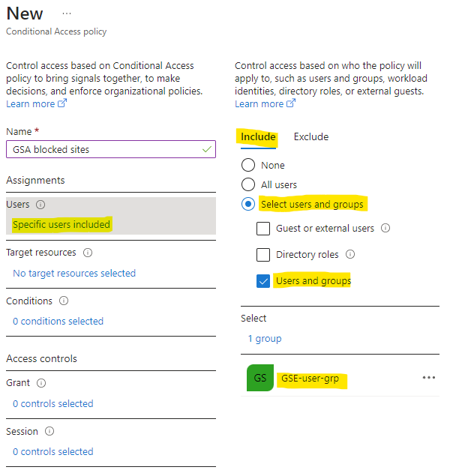Select the All users radio option
Screen dimensions: 456x476
click(248, 184)
